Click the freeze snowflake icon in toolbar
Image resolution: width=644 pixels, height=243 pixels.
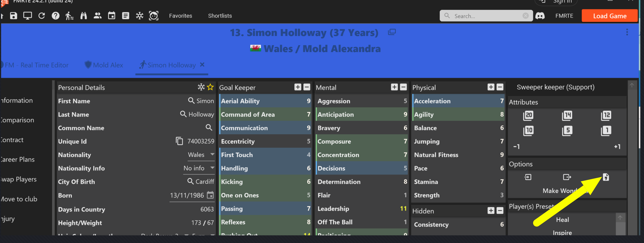(139, 16)
